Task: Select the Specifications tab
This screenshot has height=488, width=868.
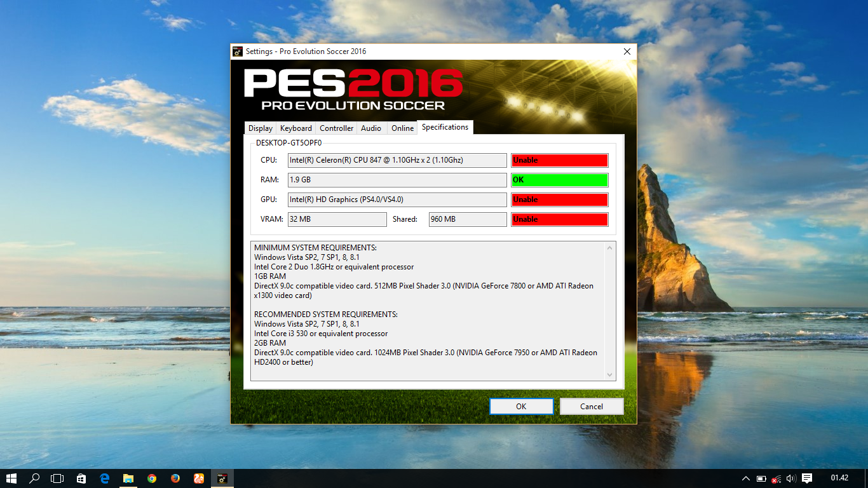Action: (445, 127)
